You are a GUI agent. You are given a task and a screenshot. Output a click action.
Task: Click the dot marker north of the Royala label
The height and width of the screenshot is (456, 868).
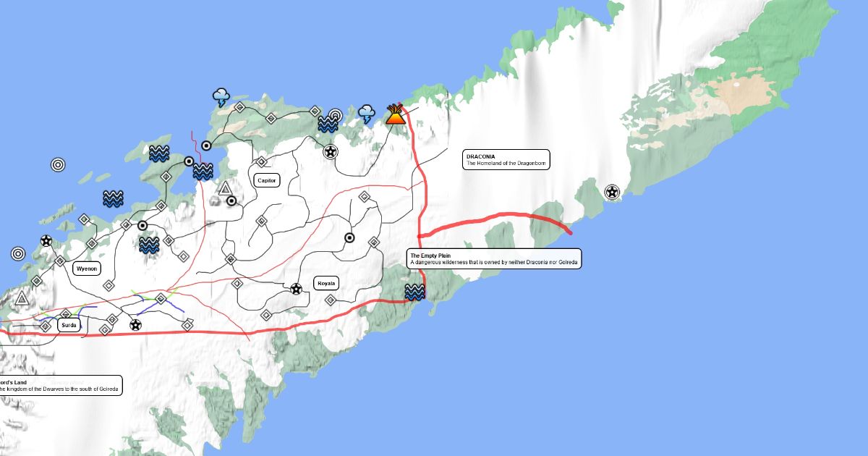point(349,237)
